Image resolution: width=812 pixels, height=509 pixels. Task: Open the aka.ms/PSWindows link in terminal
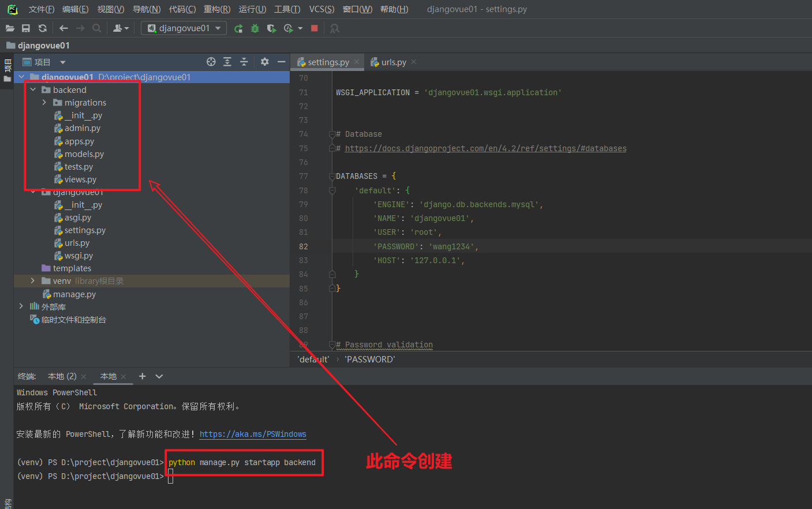coord(253,434)
